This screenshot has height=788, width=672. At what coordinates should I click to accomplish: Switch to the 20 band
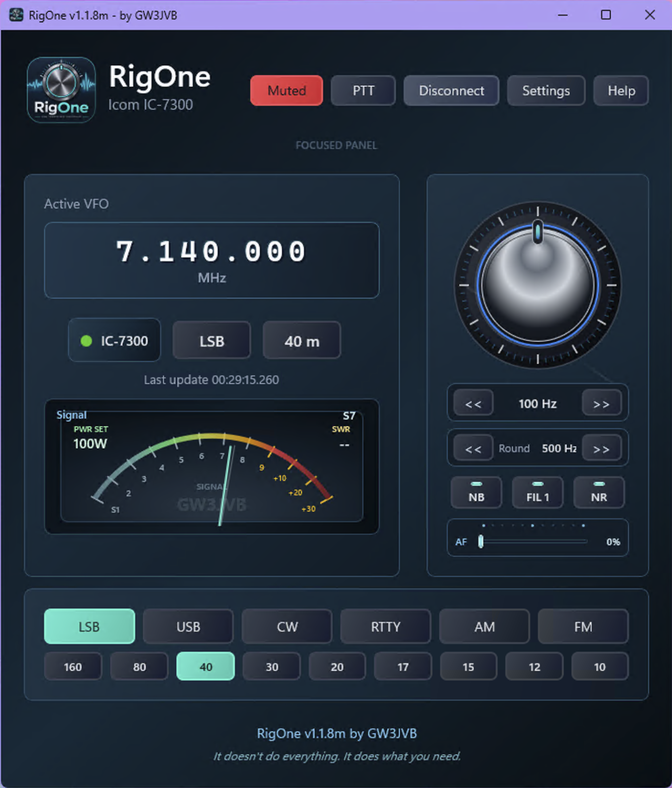tap(337, 666)
